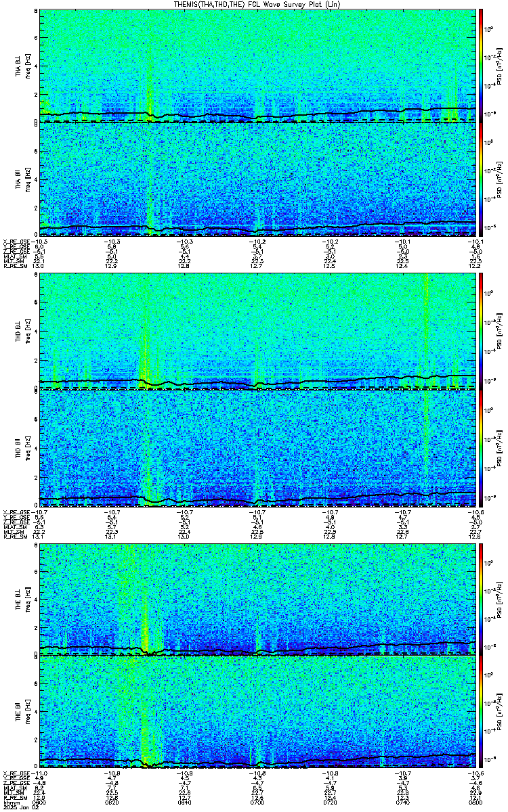508x812 pixels.
Task: Click the 'THE B∥ freq [Hz]' axis label
Action: tap(24, 712)
